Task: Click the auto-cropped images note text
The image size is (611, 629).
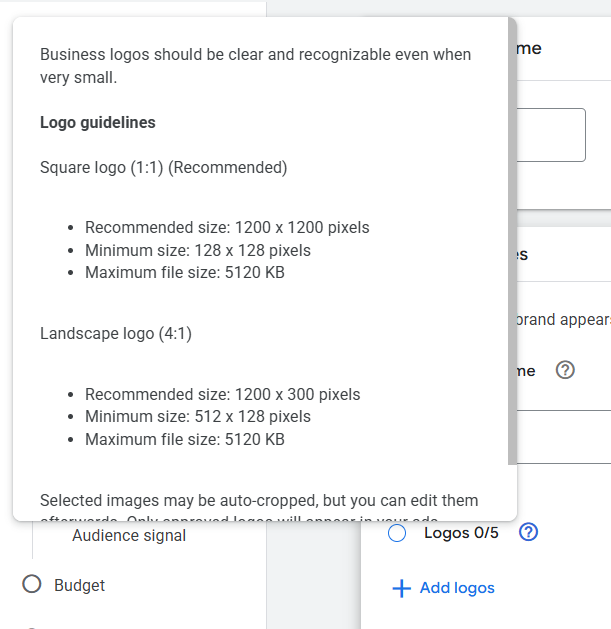Action: click(259, 500)
